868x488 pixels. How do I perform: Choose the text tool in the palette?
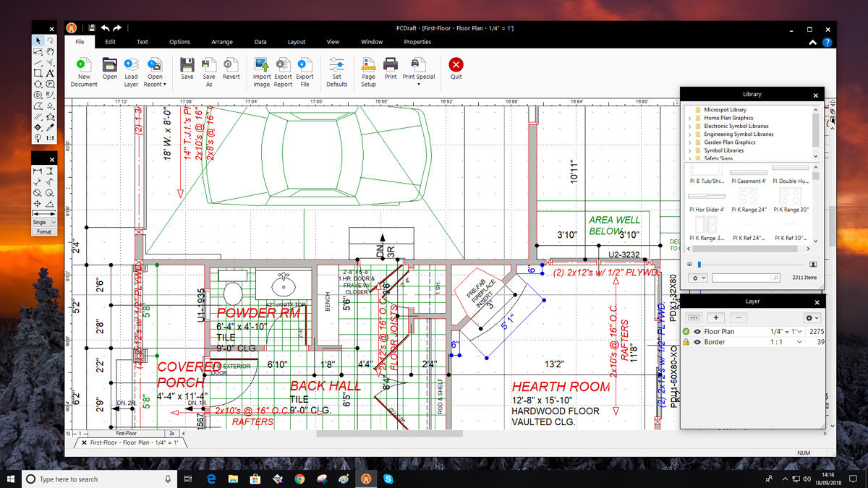[x=50, y=73]
